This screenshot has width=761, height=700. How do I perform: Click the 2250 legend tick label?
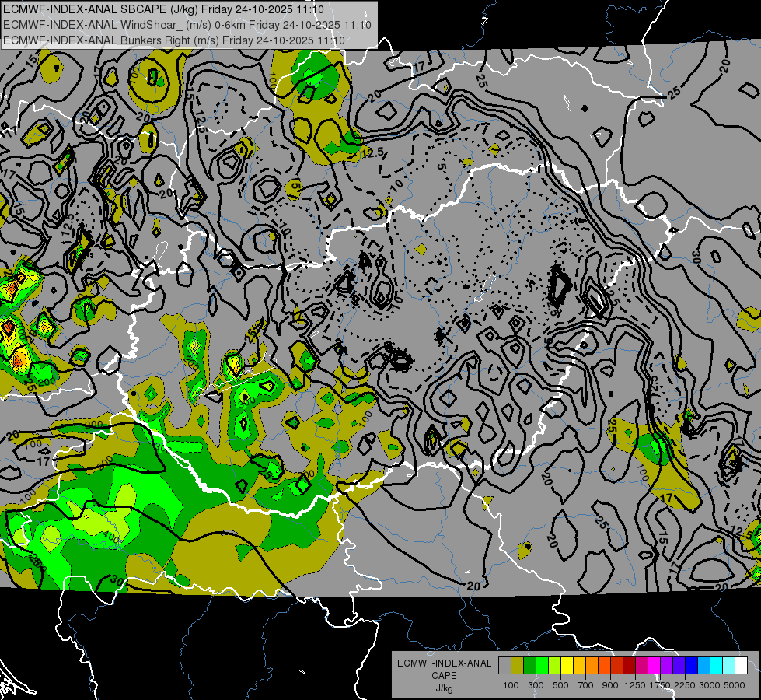click(685, 685)
